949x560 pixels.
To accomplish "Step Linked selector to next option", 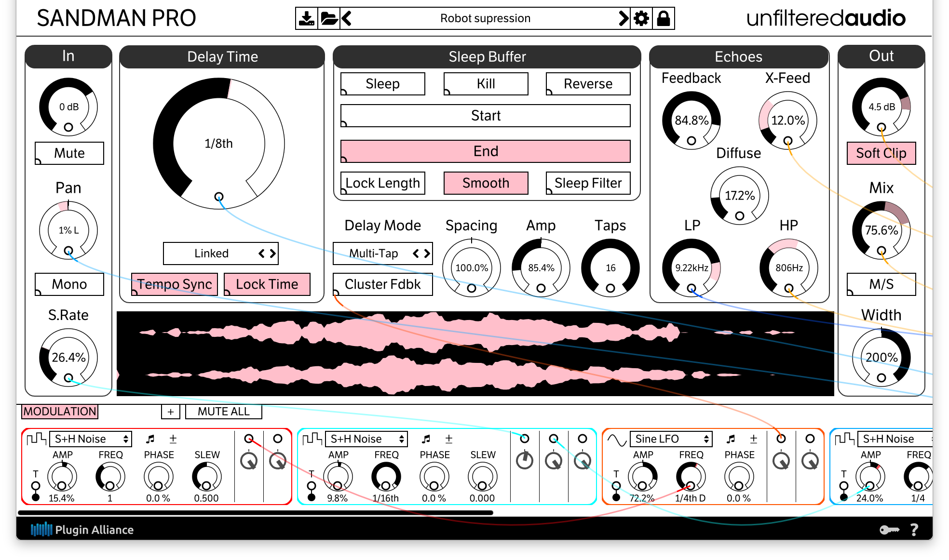I will click(273, 253).
